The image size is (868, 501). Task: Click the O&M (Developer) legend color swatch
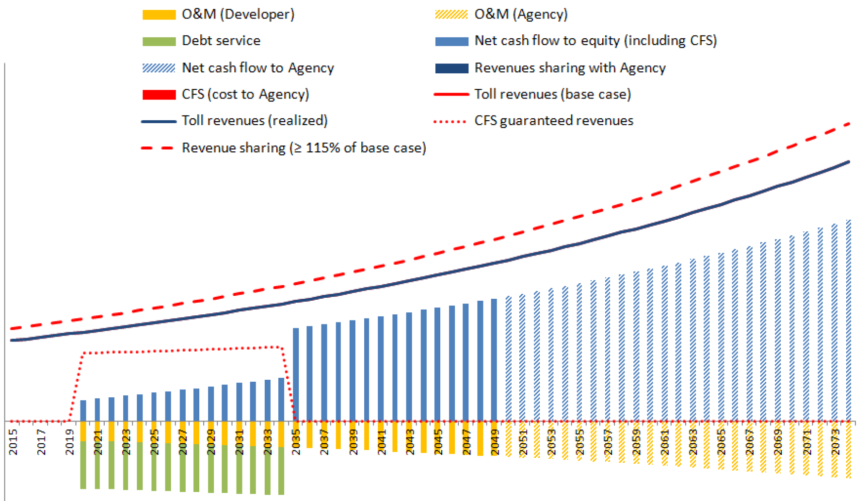159,15
